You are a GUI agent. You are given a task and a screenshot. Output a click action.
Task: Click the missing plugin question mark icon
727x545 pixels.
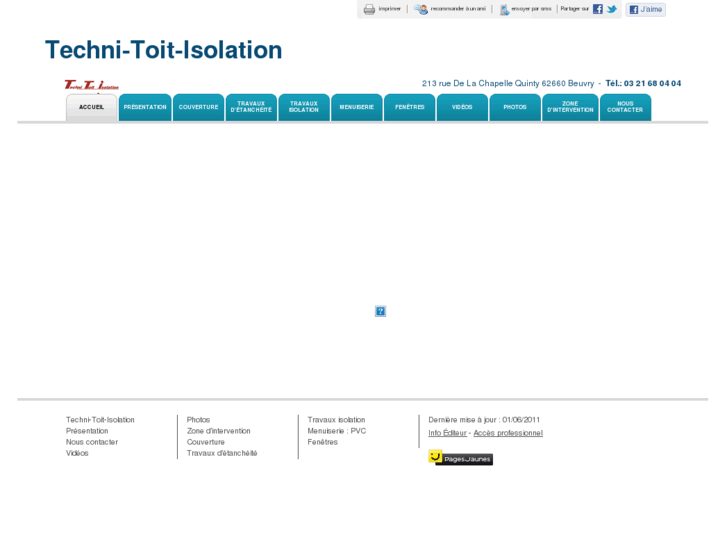click(380, 311)
